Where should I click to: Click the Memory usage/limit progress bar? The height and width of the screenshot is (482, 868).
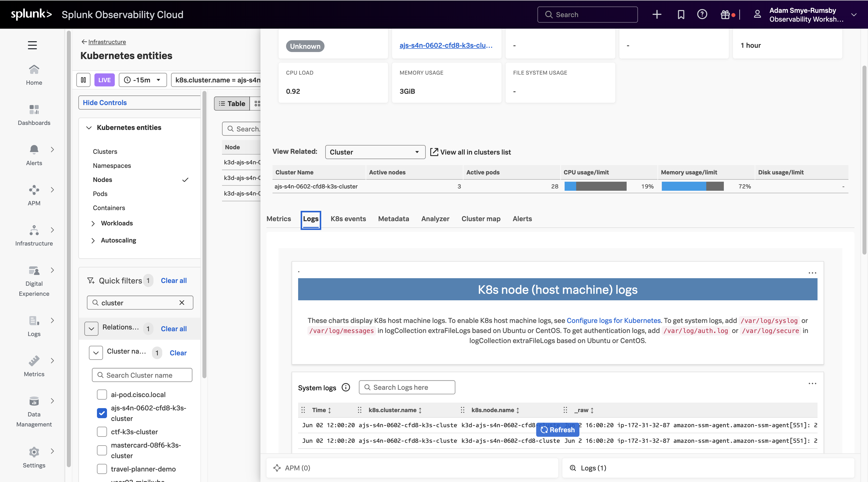click(x=692, y=186)
